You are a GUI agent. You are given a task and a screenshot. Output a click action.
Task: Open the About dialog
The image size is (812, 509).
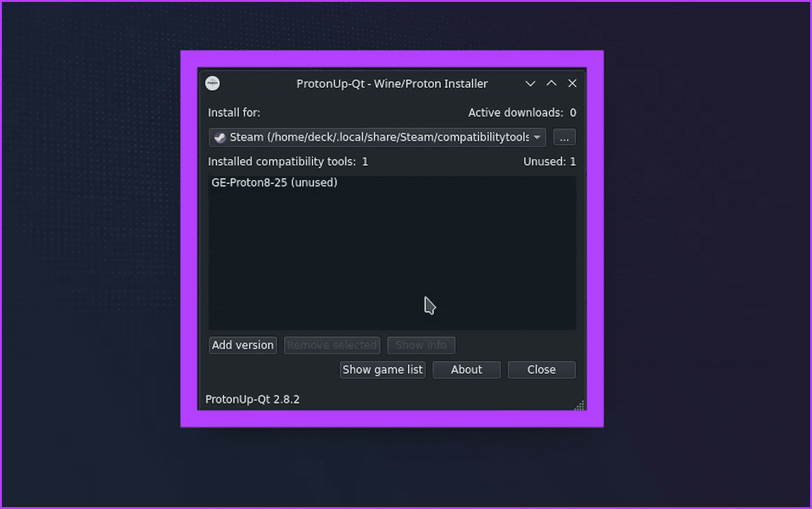pyautogui.click(x=466, y=369)
